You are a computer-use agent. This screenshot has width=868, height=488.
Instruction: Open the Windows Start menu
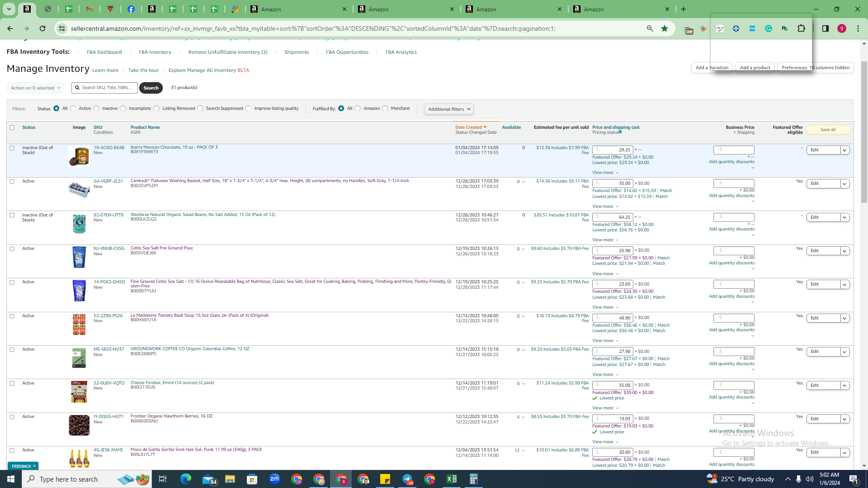click(11, 479)
